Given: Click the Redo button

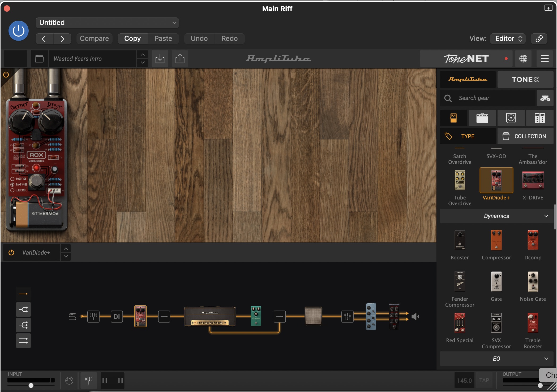Looking at the screenshot, I should 229,39.
